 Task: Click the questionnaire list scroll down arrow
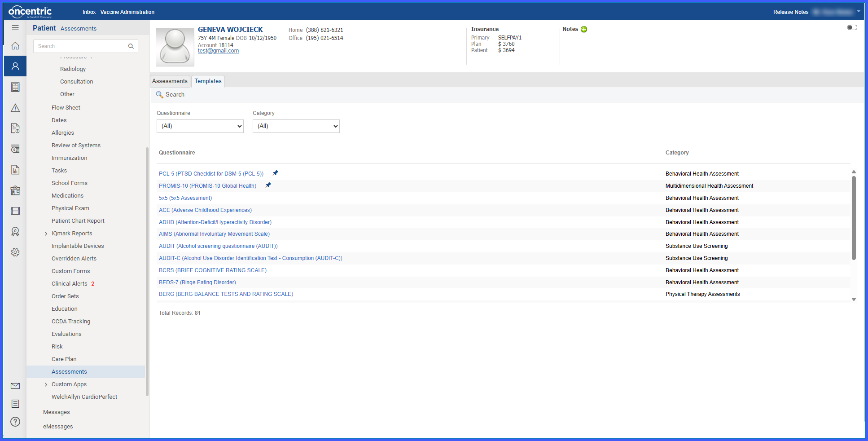pos(854,299)
